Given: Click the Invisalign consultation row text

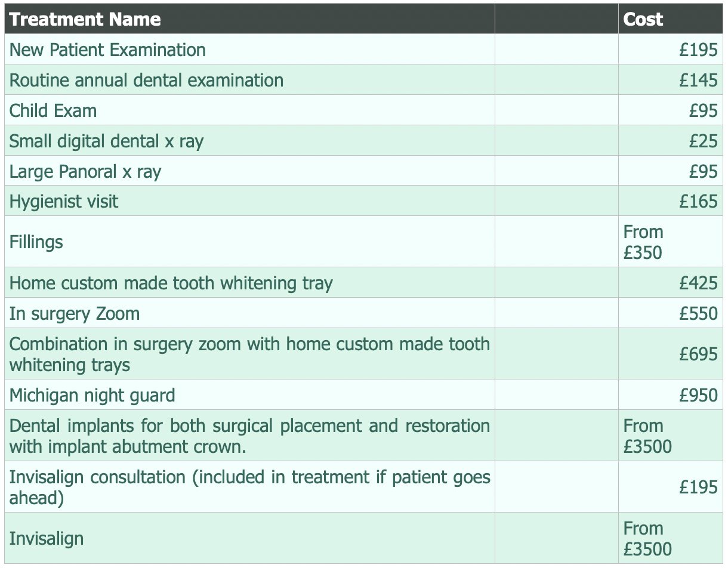Looking at the screenshot, I should click(249, 487).
